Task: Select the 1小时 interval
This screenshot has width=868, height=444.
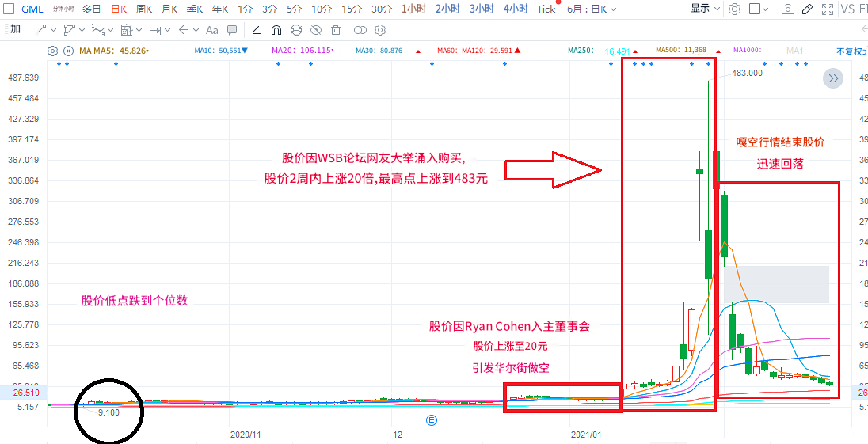Action: 413,9
